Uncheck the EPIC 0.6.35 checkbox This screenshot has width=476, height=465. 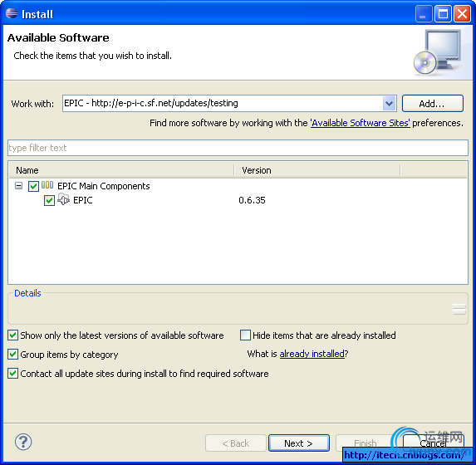click(49, 201)
